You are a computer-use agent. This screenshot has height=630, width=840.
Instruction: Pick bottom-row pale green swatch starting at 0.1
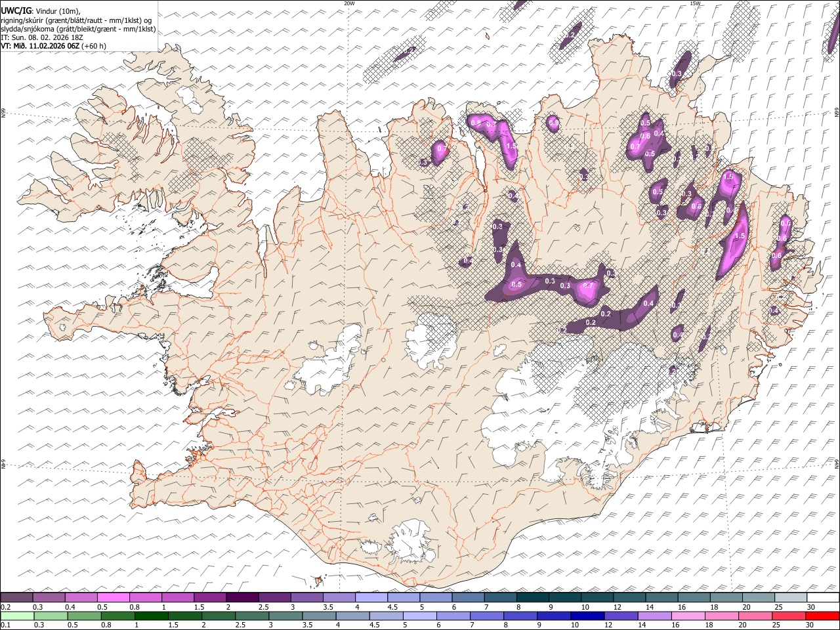(x=16, y=616)
